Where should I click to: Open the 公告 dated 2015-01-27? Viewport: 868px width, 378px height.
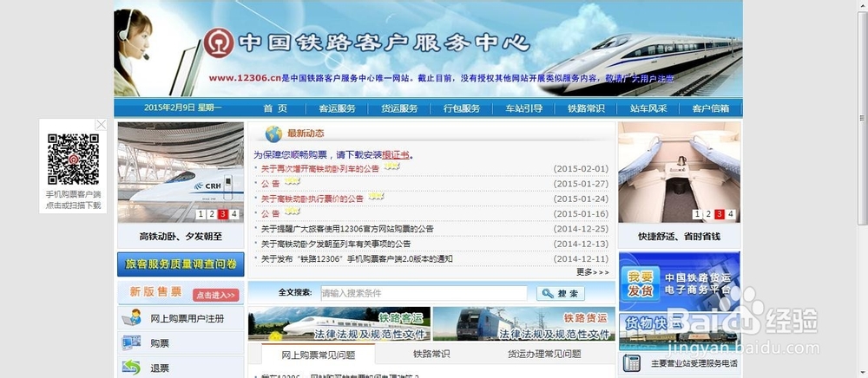271,184
